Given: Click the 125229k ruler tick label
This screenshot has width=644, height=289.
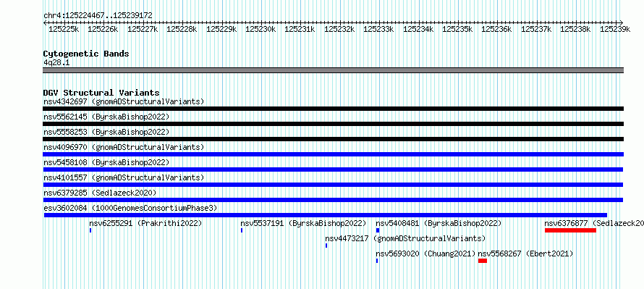Looking at the screenshot, I should (x=221, y=29).
